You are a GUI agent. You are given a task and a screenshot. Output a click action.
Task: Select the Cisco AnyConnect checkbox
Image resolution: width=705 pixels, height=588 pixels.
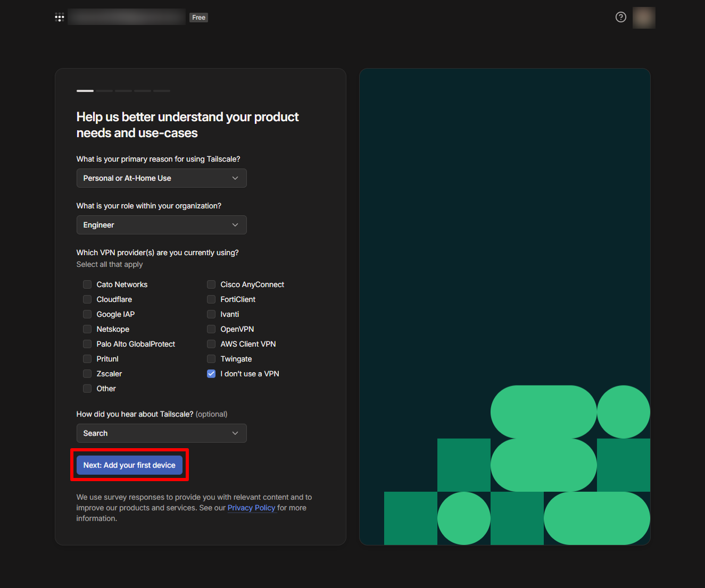point(211,284)
